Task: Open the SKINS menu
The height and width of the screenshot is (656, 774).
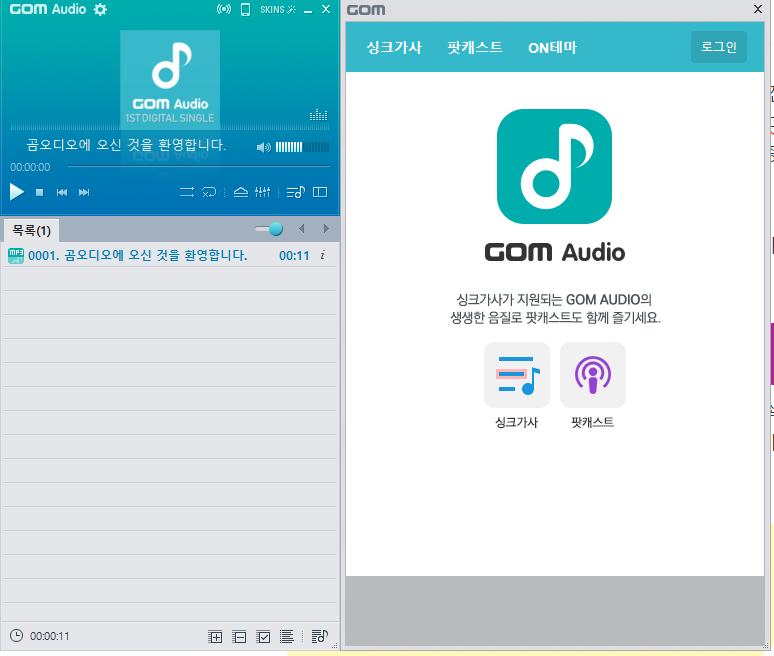Action: pyautogui.click(x=277, y=9)
